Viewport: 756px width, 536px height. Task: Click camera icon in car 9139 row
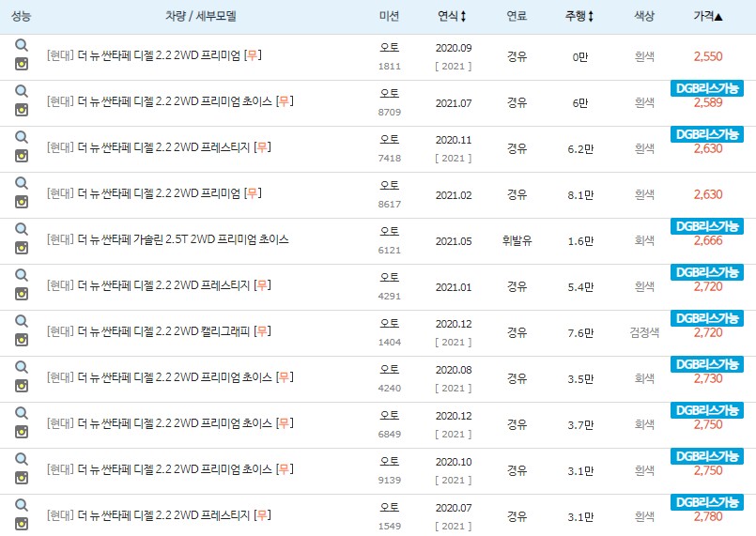[x=22, y=478]
